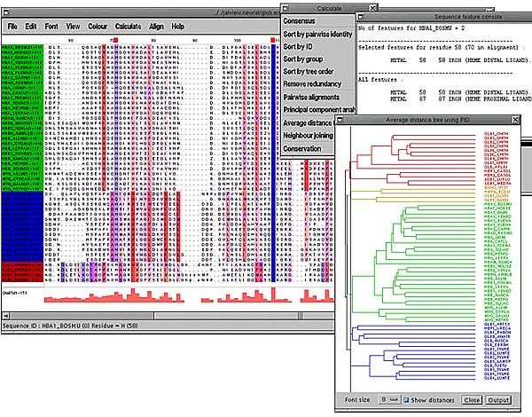This screenshot has height=417, width=532.
Task: Open the File menu
Action: tap(11, 27)
